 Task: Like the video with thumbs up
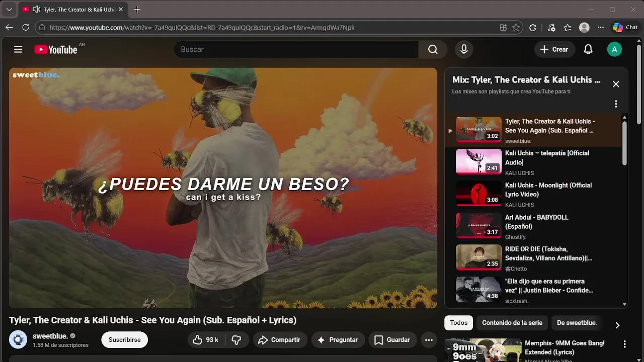[x=206, y=340]
